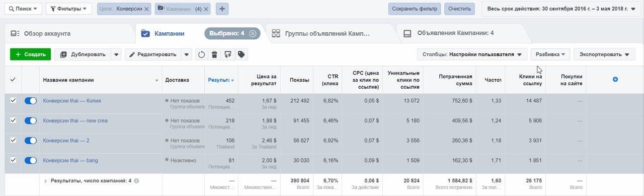Open Конверсии thai — new crea campaign link
The height and width of the screenshot is (196, 644).
pos(75,120)
